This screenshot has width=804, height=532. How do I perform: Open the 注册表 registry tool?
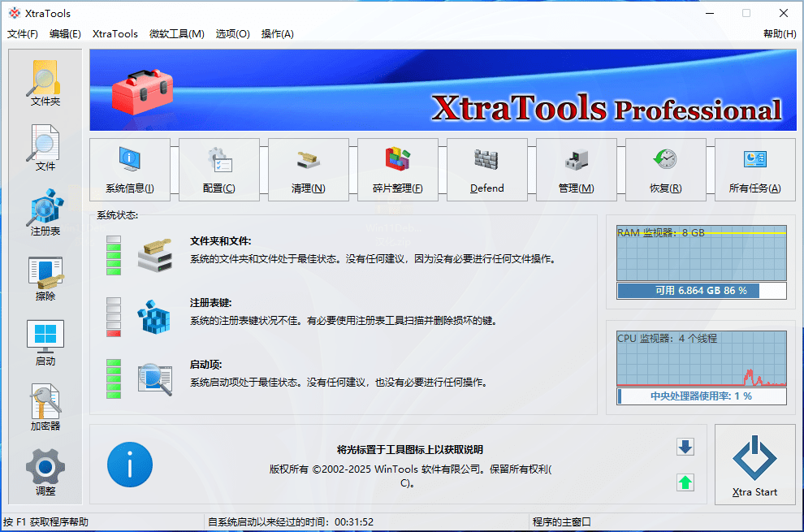(x=45, y=213)
